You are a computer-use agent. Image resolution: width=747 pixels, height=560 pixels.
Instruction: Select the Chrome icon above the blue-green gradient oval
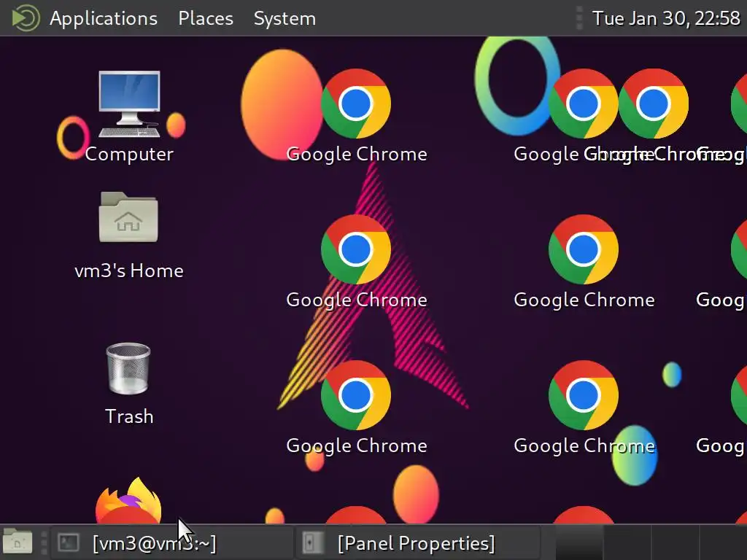pyautogui.click(x=584, y=395)
